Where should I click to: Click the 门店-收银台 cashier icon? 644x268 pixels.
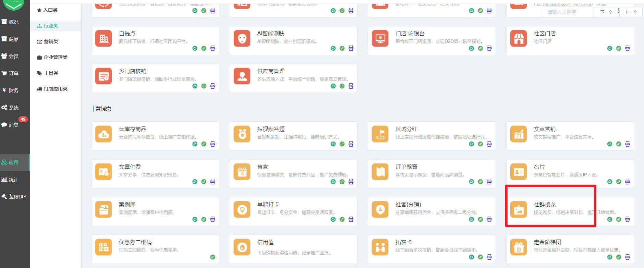[380, 38]
